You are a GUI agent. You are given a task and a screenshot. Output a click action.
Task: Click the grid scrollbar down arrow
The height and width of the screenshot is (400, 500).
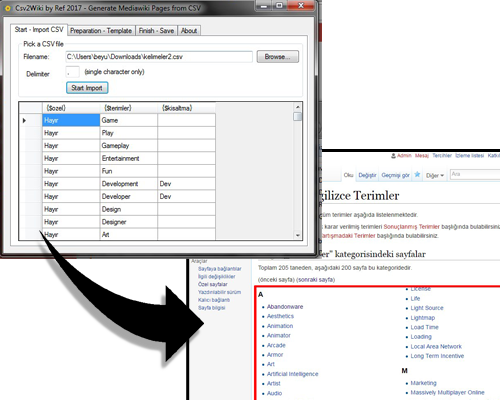pyautogui.click(x=298, y=235)
